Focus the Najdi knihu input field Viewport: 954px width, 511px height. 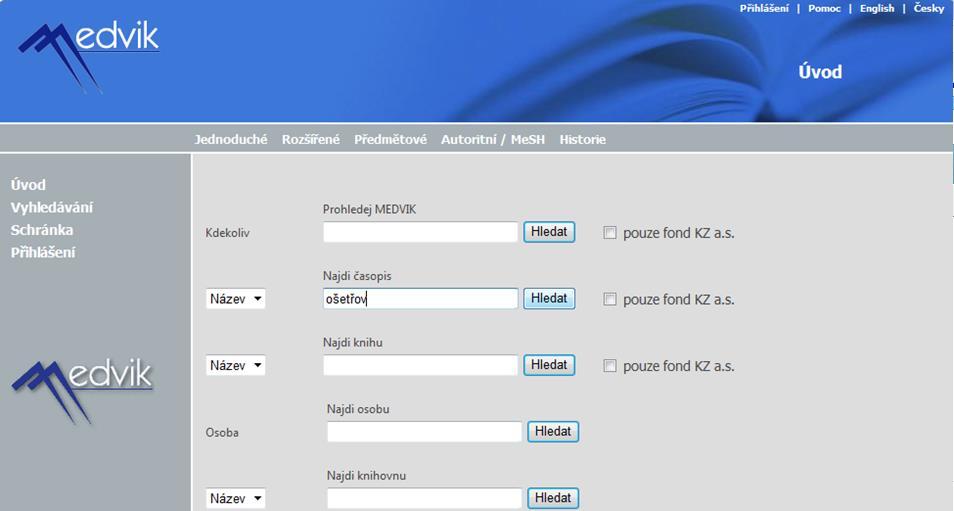coord(420,365)
